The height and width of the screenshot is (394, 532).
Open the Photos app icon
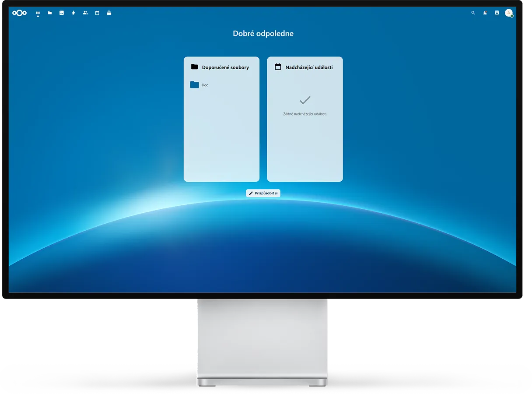(62, 13)
